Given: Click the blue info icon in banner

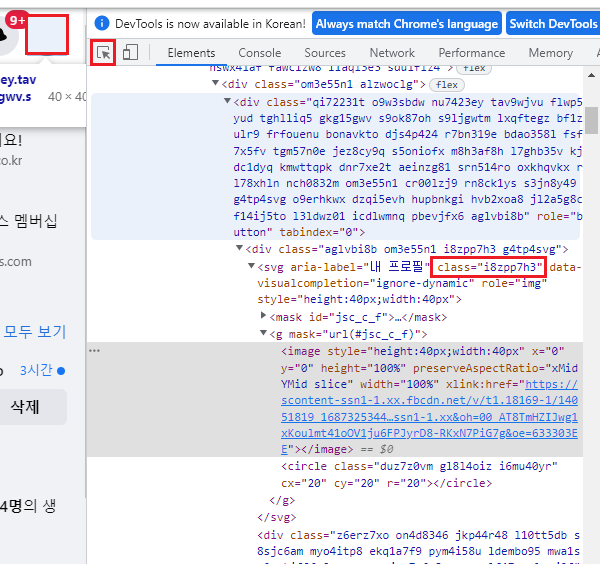Looking at the screenshot, I should tap(102, 23).
